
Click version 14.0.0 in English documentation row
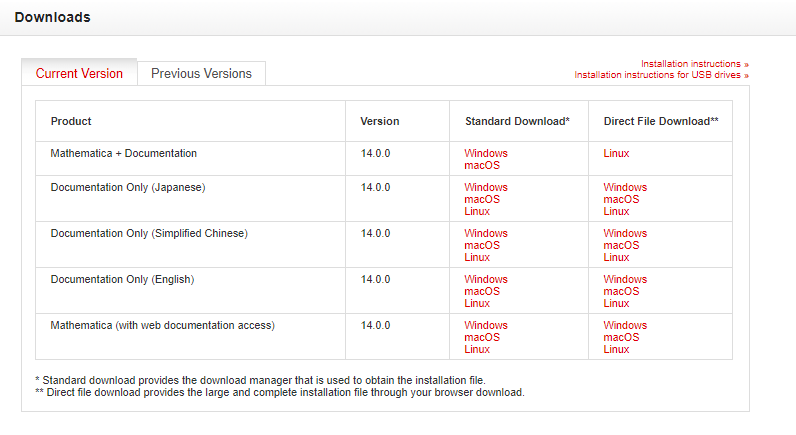(x=376, y=279)
